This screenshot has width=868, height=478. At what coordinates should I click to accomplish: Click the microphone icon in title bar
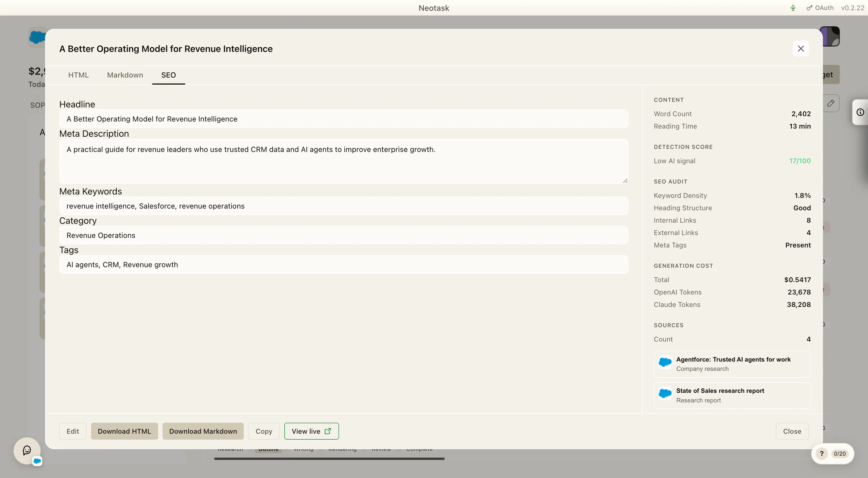(793, 8)
